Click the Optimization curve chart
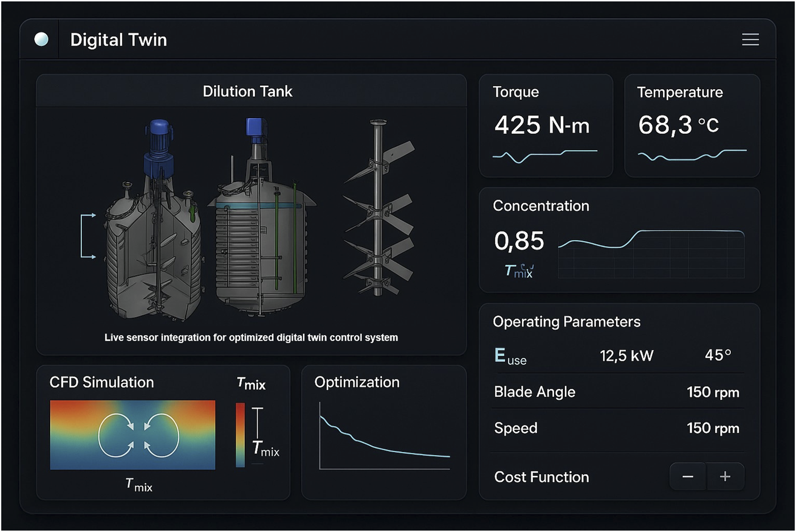 tap(384, 436)
